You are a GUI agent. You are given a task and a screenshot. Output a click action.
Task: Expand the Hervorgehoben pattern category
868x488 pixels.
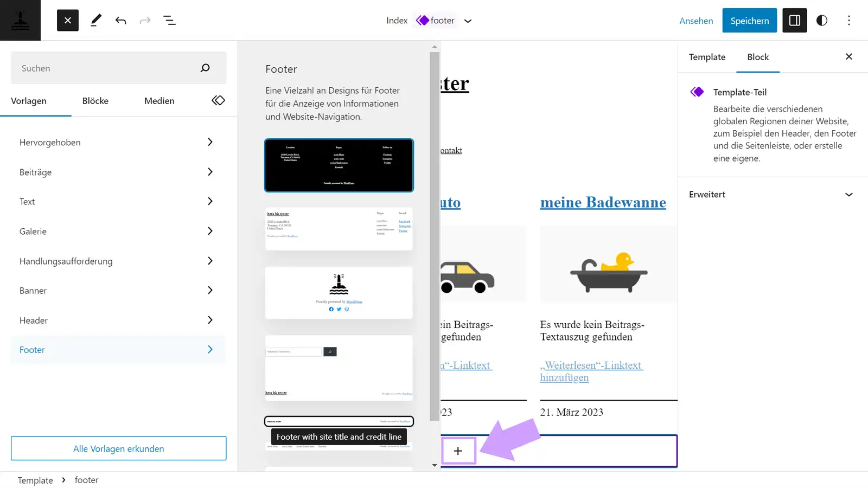pos(118,142)
